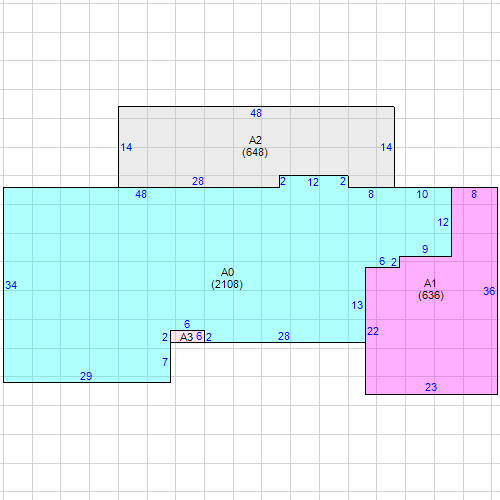Click the 6 beside the A1 step
The image size is (500, 500).
(382, 261)
